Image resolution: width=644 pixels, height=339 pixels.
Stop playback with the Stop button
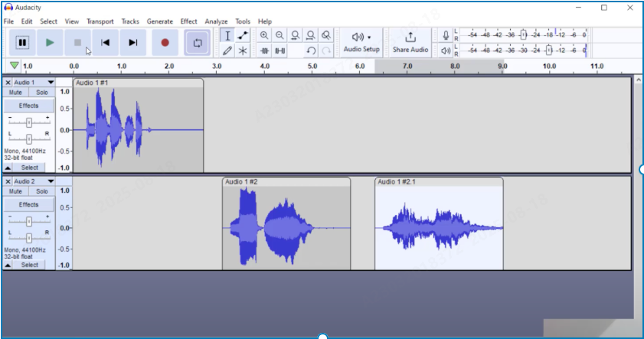77,42
